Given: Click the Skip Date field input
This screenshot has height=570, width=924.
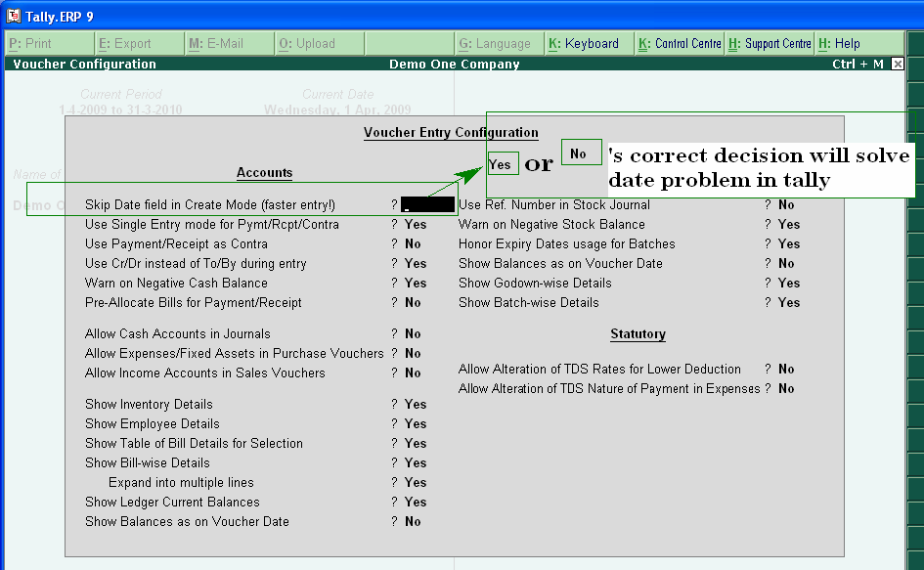Looking at the screenshot, I should (429, 203).
